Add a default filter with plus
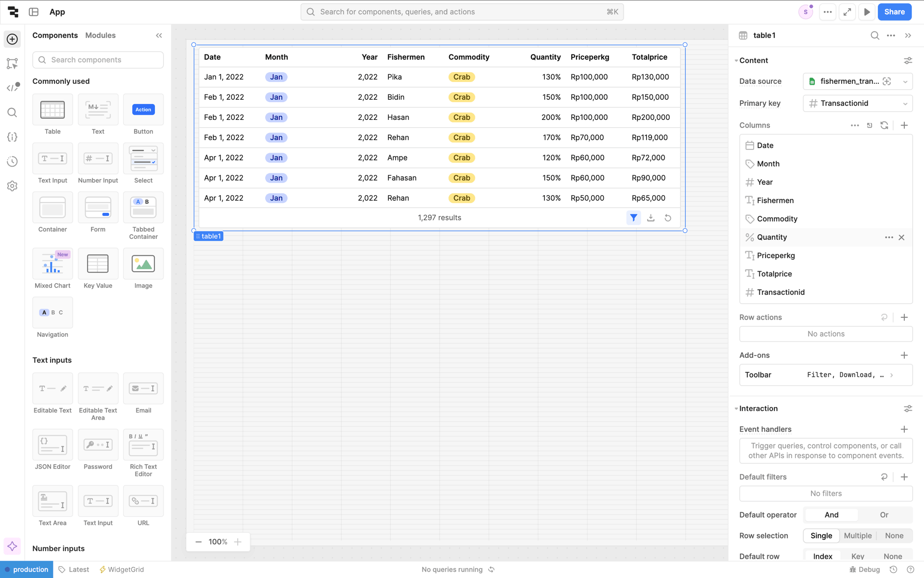Viewport: 924px width, 578px height. (x=904, y=477)
